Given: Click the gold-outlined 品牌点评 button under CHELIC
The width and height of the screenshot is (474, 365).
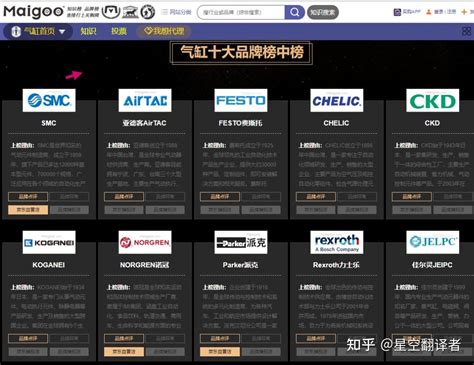Looking at the screenshot, I should tap(316, 197).
